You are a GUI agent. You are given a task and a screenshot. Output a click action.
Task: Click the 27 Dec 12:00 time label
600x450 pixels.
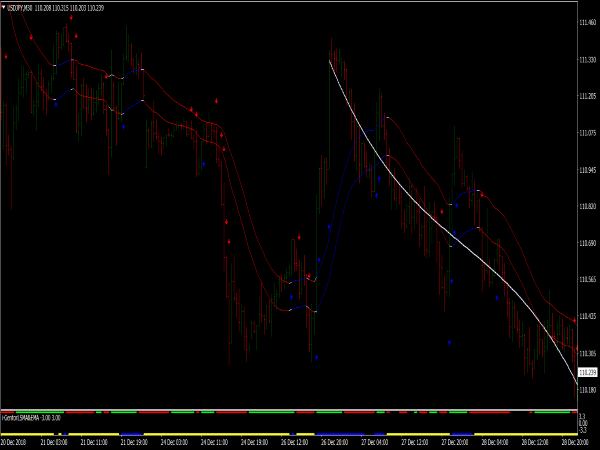(415, 442)
